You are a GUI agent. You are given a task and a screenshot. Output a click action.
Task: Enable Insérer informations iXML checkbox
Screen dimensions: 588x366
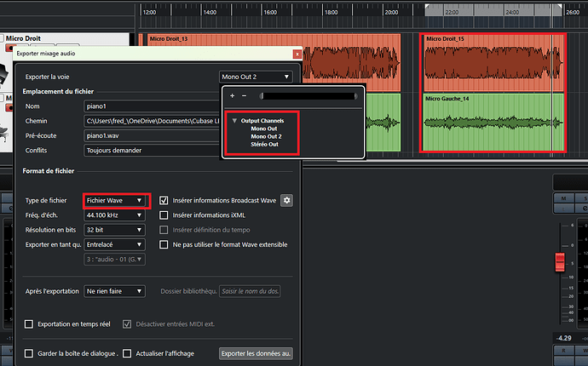tap(164, 215)
